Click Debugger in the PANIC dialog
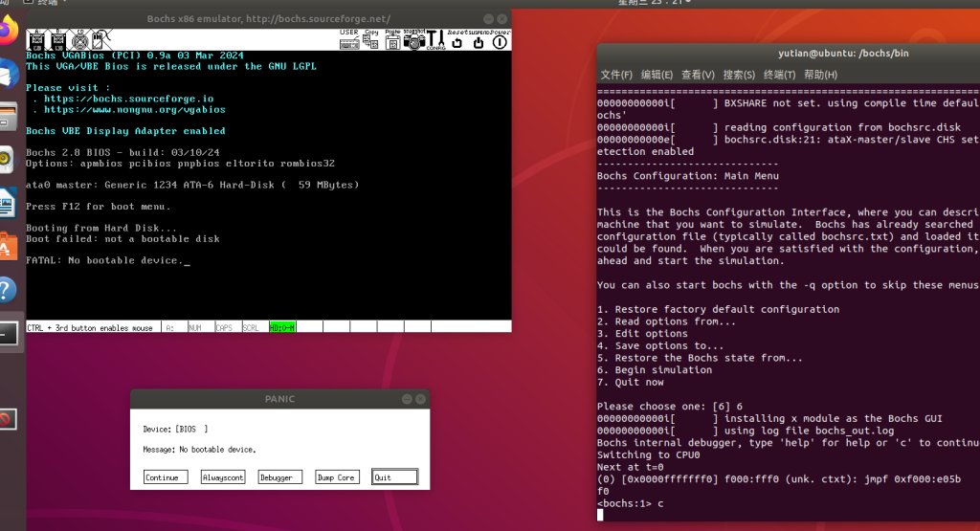The height and width of the screenshot is (531, 980). 280,477
